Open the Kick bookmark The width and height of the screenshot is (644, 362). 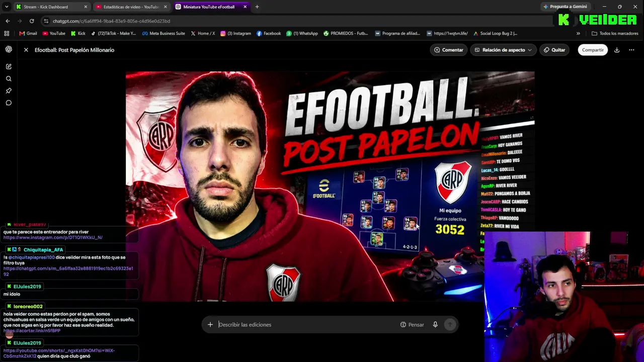(78, 33)
